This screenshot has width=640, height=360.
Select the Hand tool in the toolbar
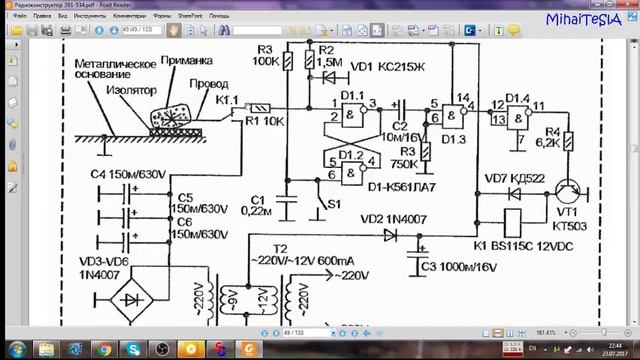(x=174, y=31)
